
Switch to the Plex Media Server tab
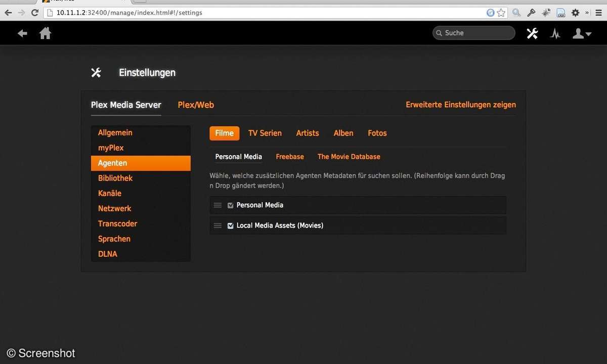(x=126, y=105)
